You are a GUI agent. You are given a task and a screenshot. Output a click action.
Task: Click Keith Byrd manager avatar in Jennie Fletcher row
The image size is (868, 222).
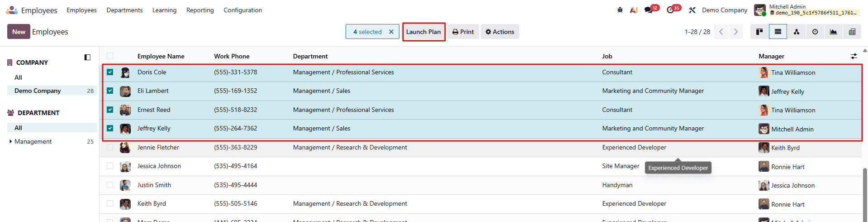click(764, 148)
